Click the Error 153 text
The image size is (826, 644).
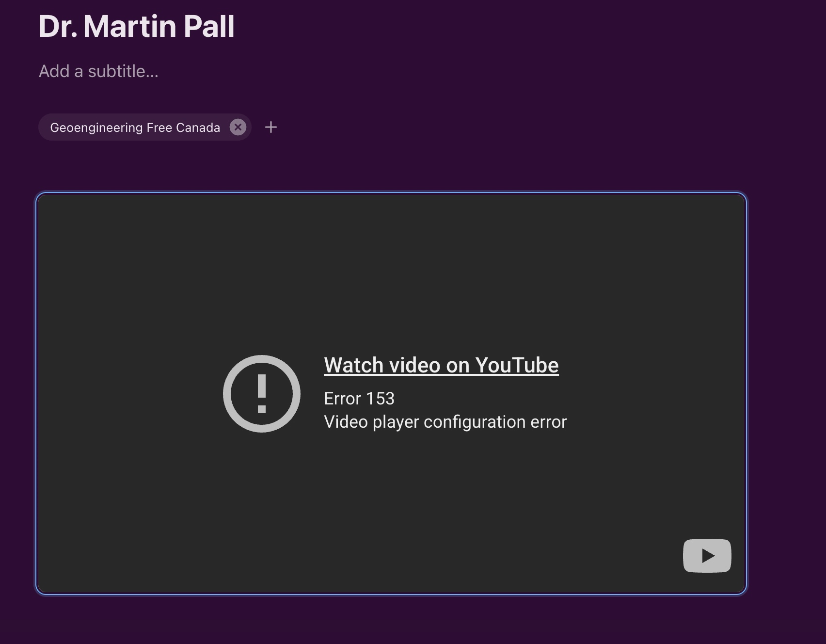coord(359,399)
